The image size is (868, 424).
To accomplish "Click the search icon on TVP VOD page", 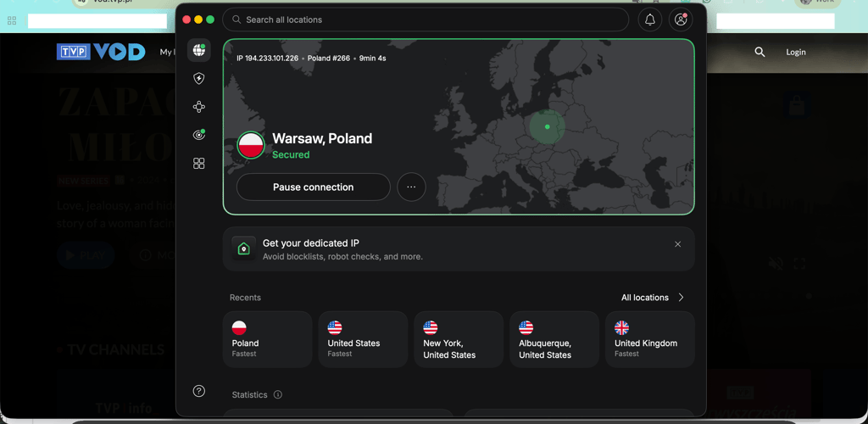I will point(760,52).
